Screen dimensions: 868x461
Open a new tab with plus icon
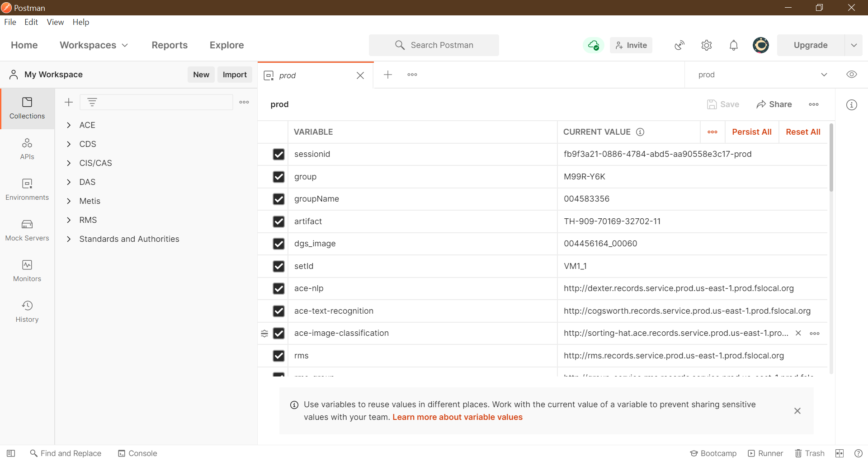(388, 75)
